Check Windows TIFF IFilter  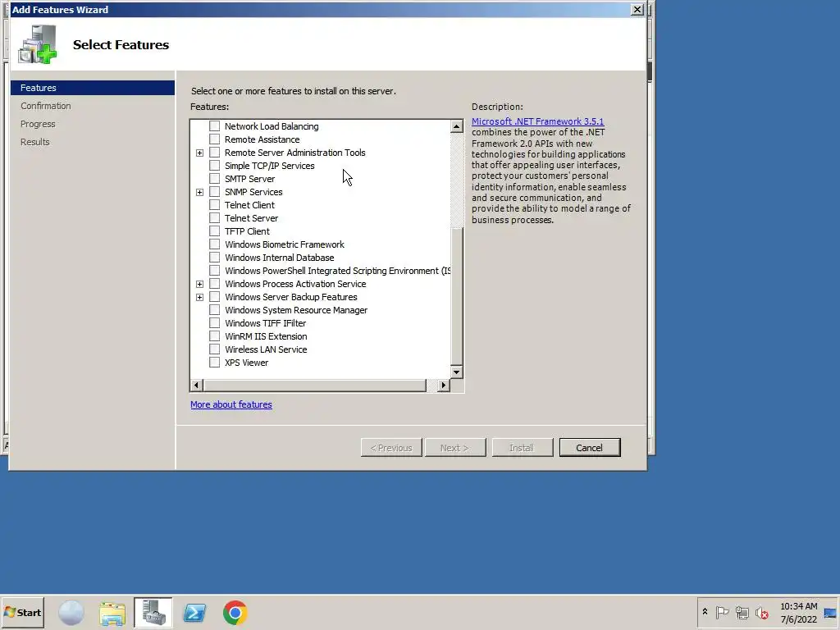[x=214, y=323]
